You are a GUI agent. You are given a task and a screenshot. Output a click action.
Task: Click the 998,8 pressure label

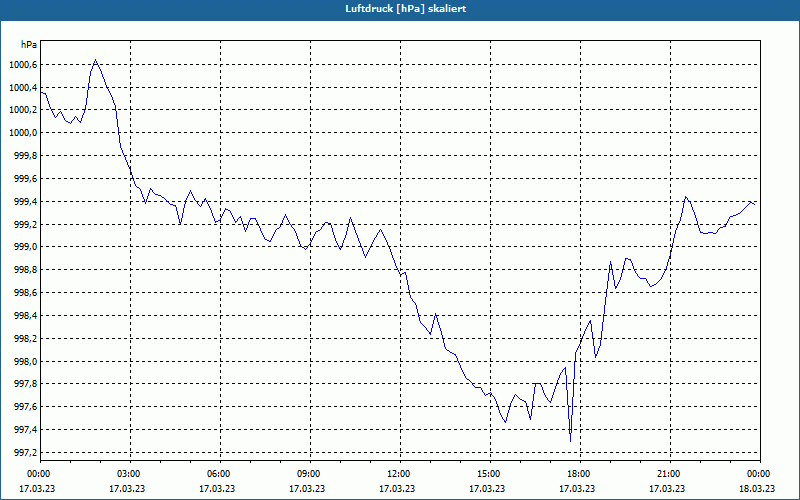coord(26,270)
